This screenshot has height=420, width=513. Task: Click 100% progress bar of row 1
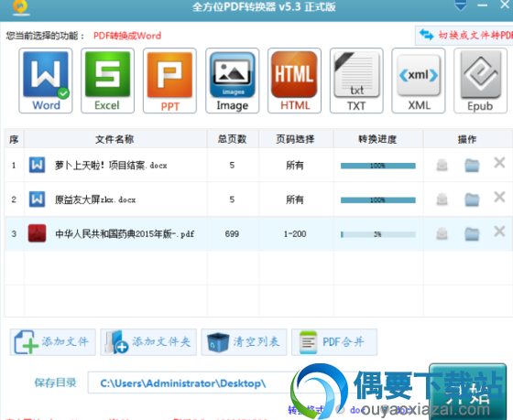click(x=377, y=166)
